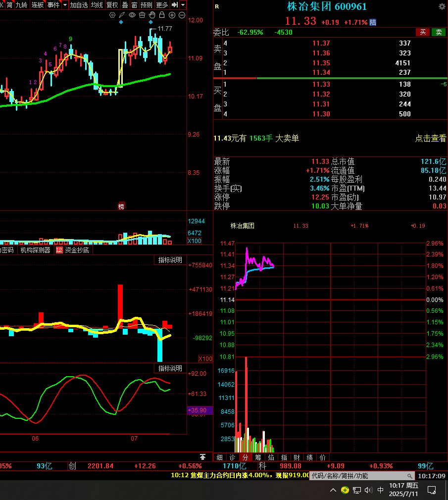Click the 陆 badge beside price change
Image resolution: width=448 pixels, height=500 pixels.
pos(373,22)
